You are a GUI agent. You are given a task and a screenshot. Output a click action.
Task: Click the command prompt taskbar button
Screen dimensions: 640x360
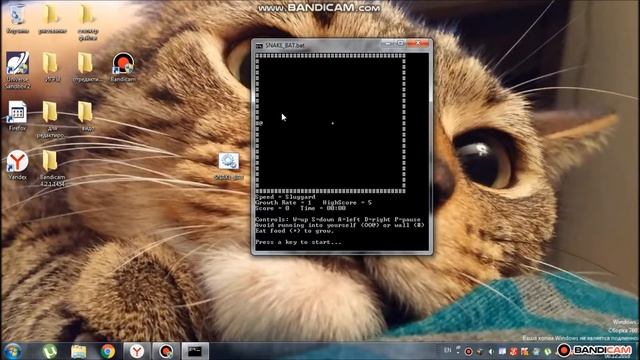pyautogui.click(x=195, y=351)
